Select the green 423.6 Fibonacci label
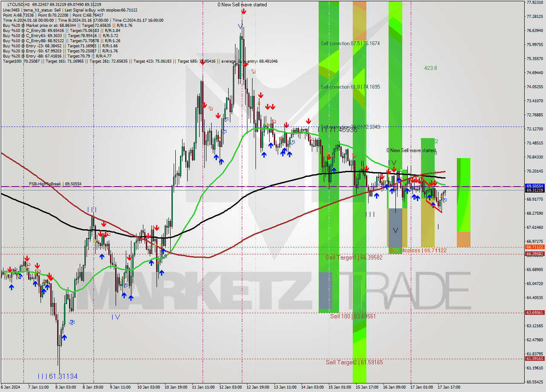546x392 pixels. [430, 68]
